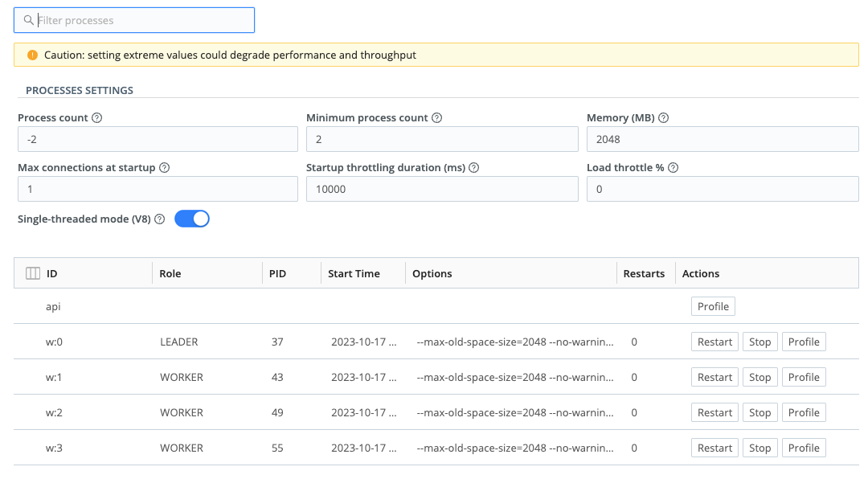Open the Process count help icon
The width and height of the screenshot is (868, 479).
(x=97, y=117)
